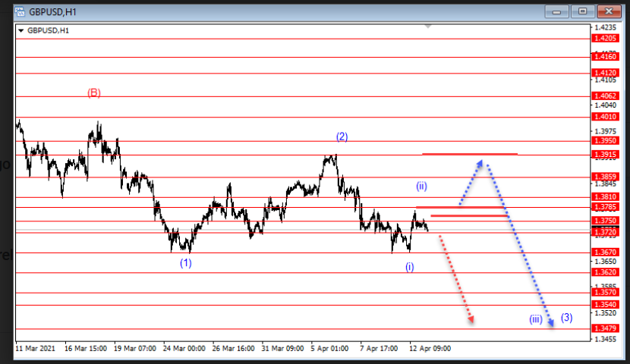Select the 1.3479 price level tag

[606, 328]
